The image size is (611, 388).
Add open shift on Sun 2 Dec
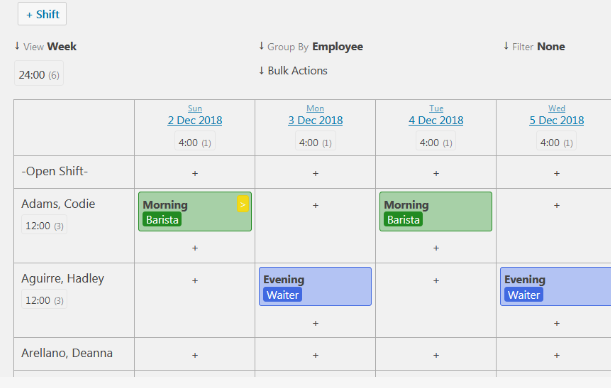pos(195,173)
